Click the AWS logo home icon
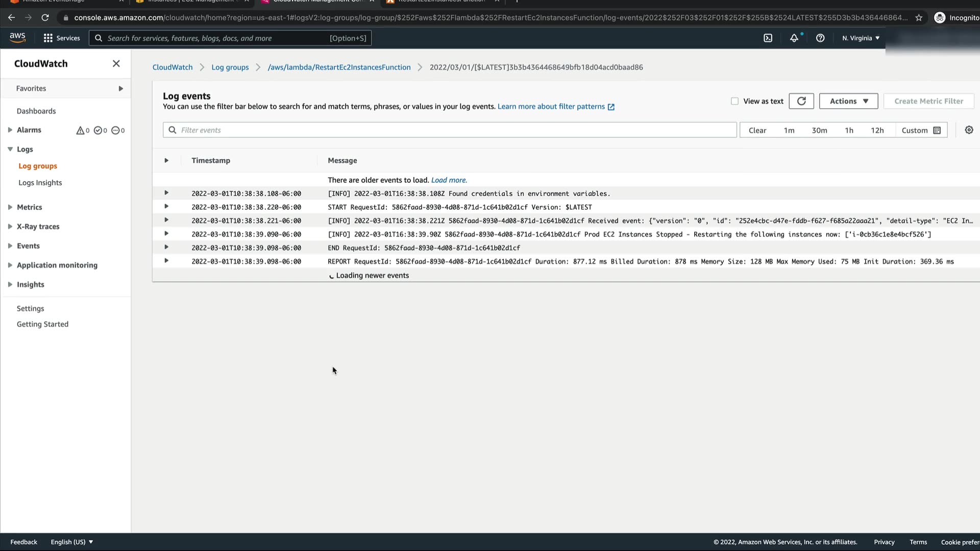Image resolution: width=980 pixels, height=551 pixels. coord(17,38)
